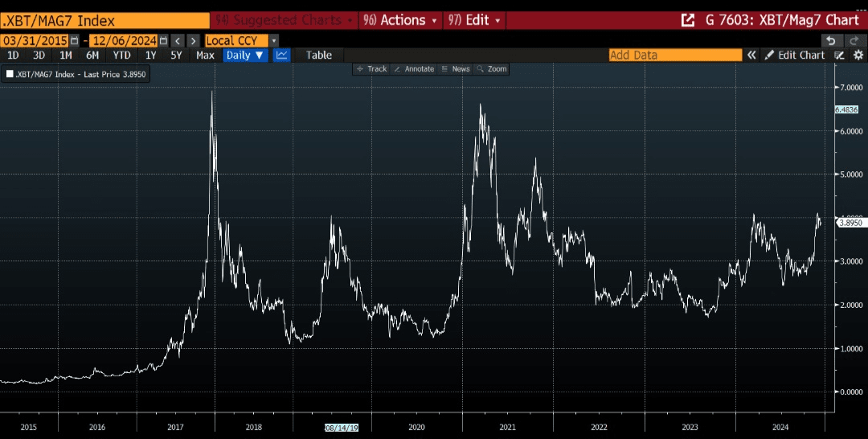Open chart in new window via export icon
Viewport: 868px width, 439px height.
[x=687, y=20]
